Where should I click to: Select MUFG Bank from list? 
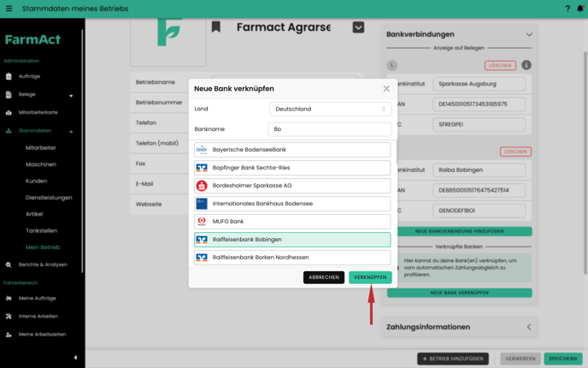coord(292,222)
